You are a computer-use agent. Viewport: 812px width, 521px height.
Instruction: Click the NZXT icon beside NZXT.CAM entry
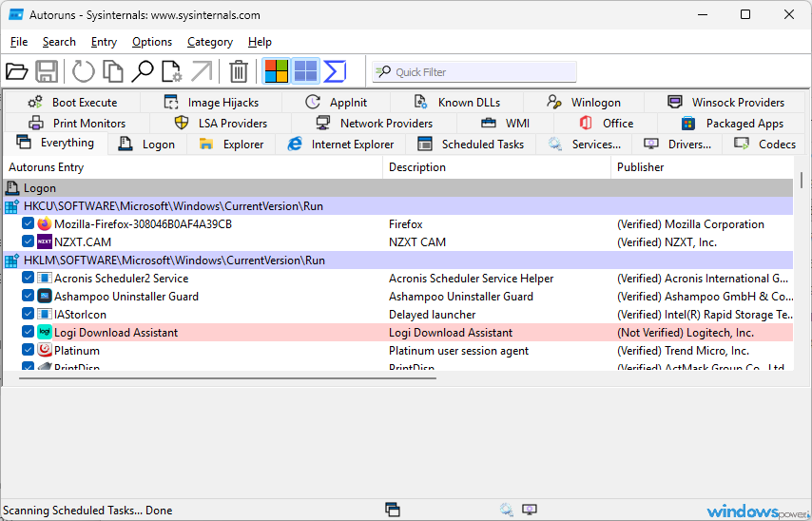45,241
